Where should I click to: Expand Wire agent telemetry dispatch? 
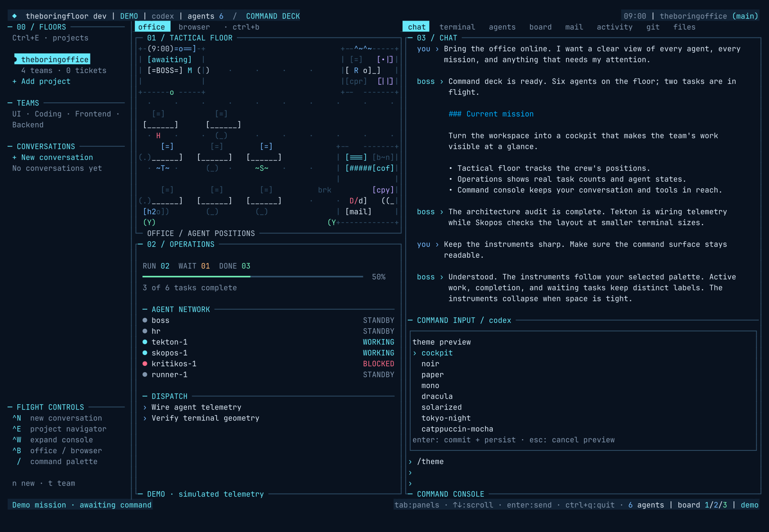[192, 407]
